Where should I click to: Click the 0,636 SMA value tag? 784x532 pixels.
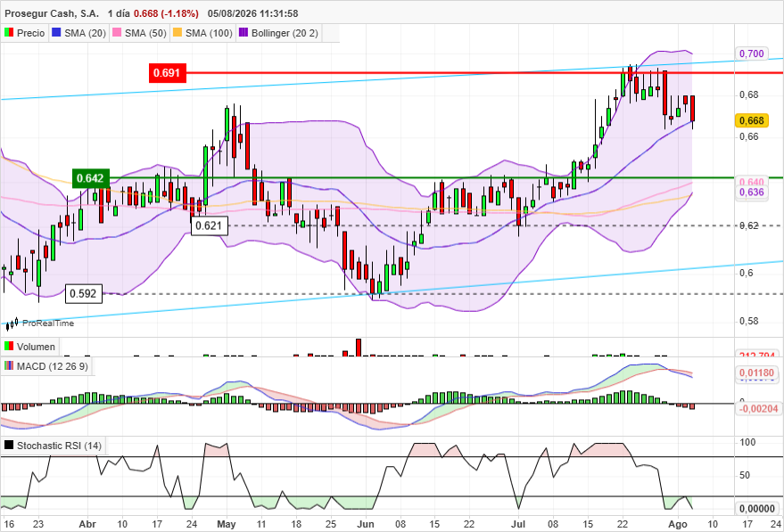click(751, 192)
